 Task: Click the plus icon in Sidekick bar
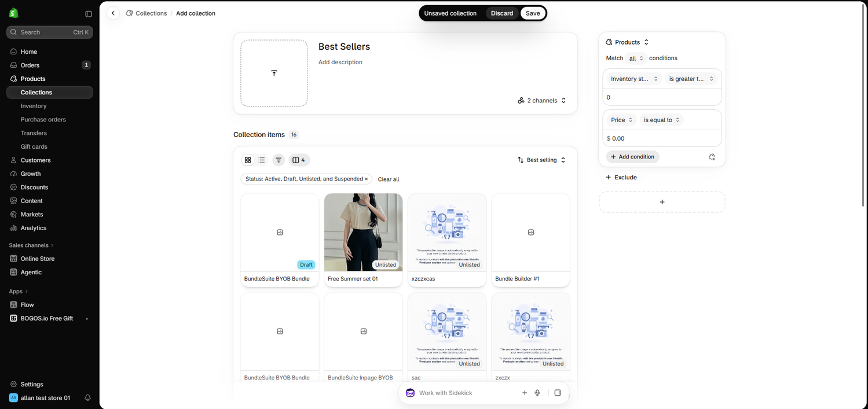pyautogui.click(x=525, y=393)
